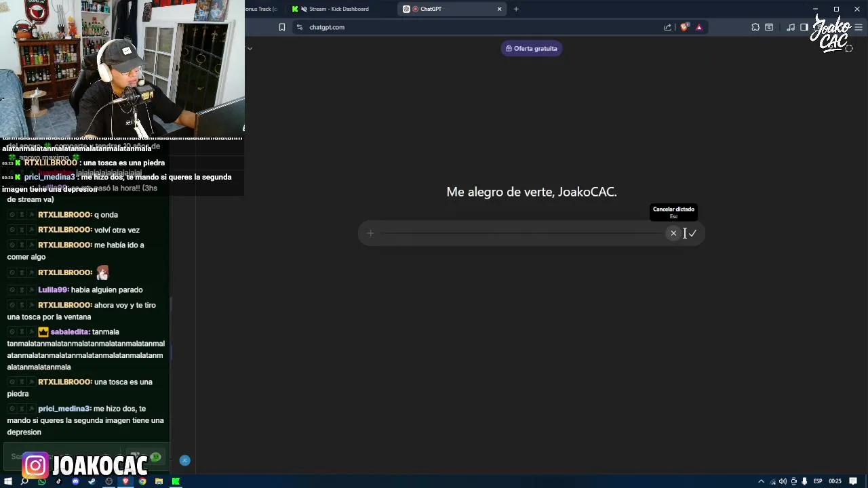Click the temporary chat dashed circle icon
Viewport: 868px width, 488px height.
pos(848,48)
